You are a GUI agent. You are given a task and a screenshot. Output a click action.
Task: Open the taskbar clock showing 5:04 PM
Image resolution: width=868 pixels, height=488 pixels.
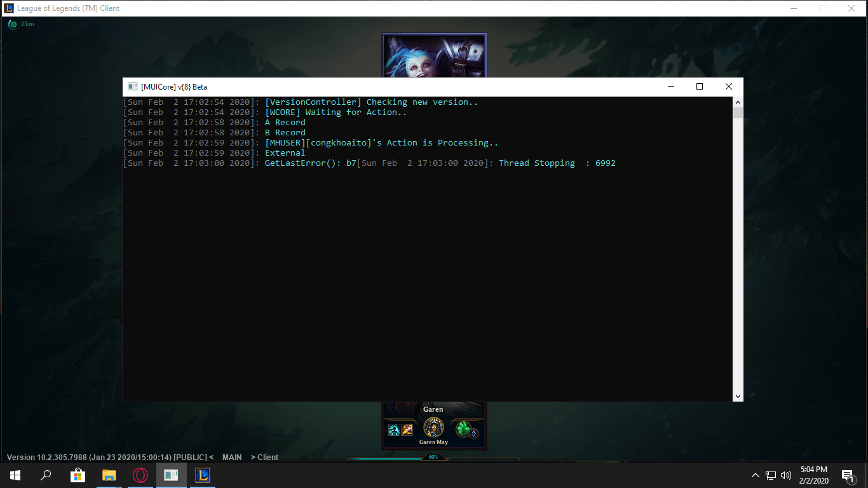pos(813,470)
